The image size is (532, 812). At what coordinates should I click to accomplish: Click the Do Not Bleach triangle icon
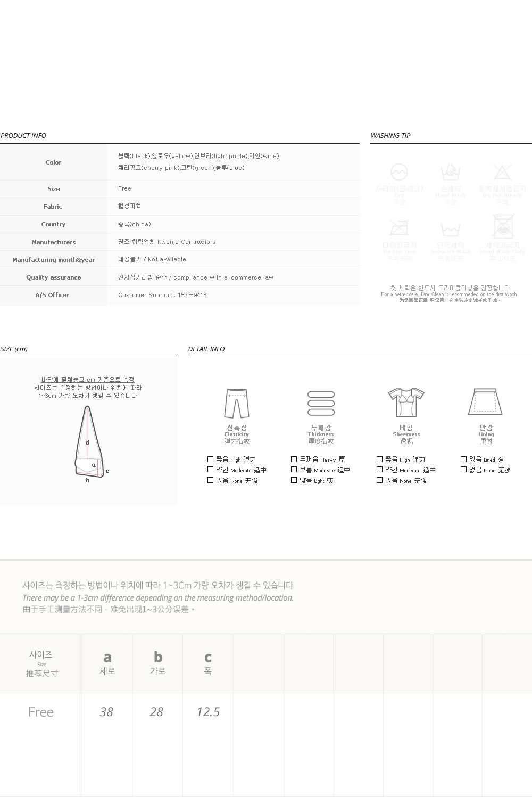pyautogui.click(x=502, y=172)
